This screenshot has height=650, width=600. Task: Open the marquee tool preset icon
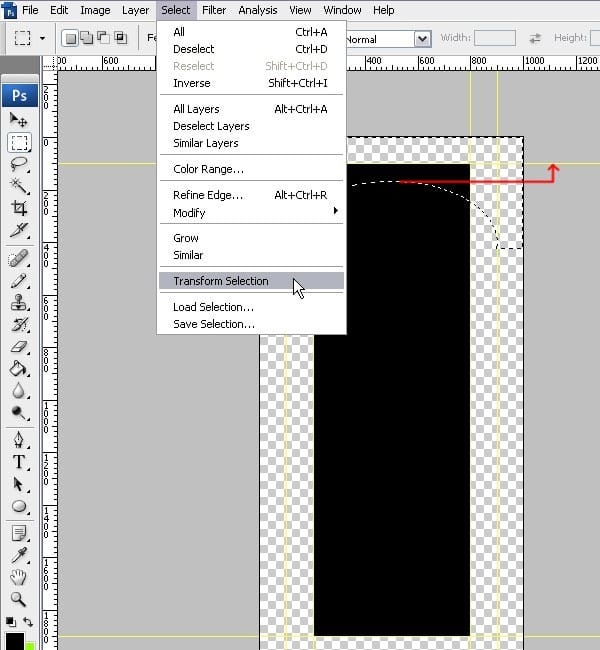(x=22, y=38)
